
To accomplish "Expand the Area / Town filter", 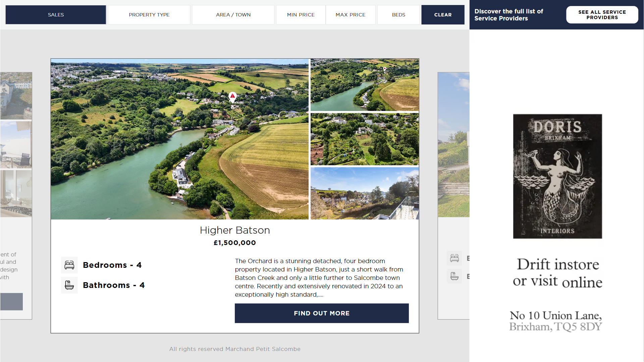I will coord(233,15).
